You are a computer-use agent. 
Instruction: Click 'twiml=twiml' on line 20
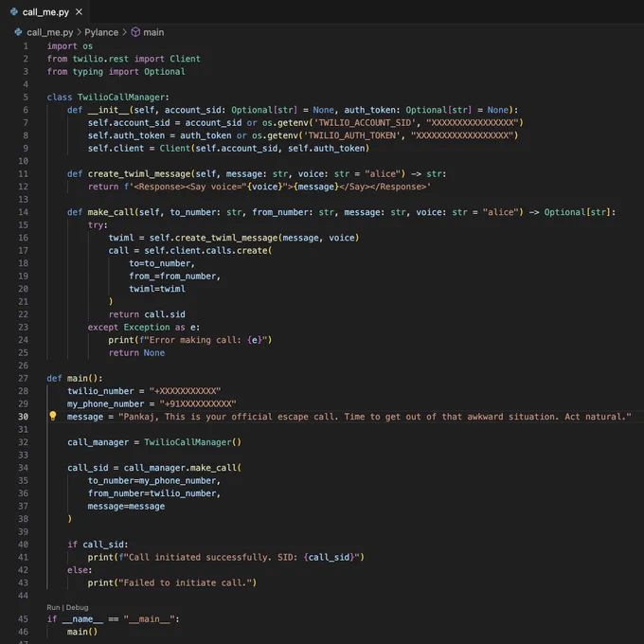point(157,289)
